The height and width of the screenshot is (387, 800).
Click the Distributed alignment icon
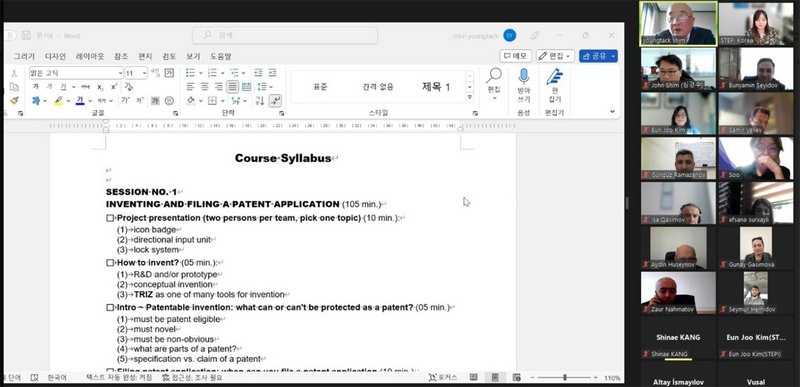[x=246, y=87]
